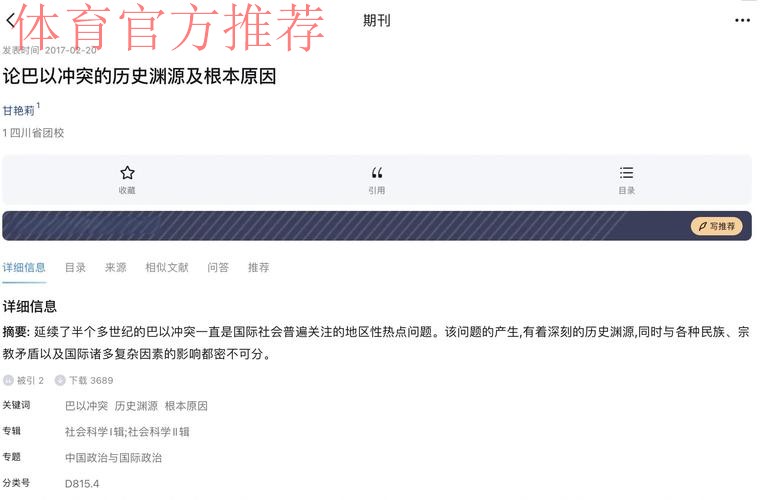Screen dimensions: 764x500
Task: Select keyword 历史渊源
Action: point(136,406)
